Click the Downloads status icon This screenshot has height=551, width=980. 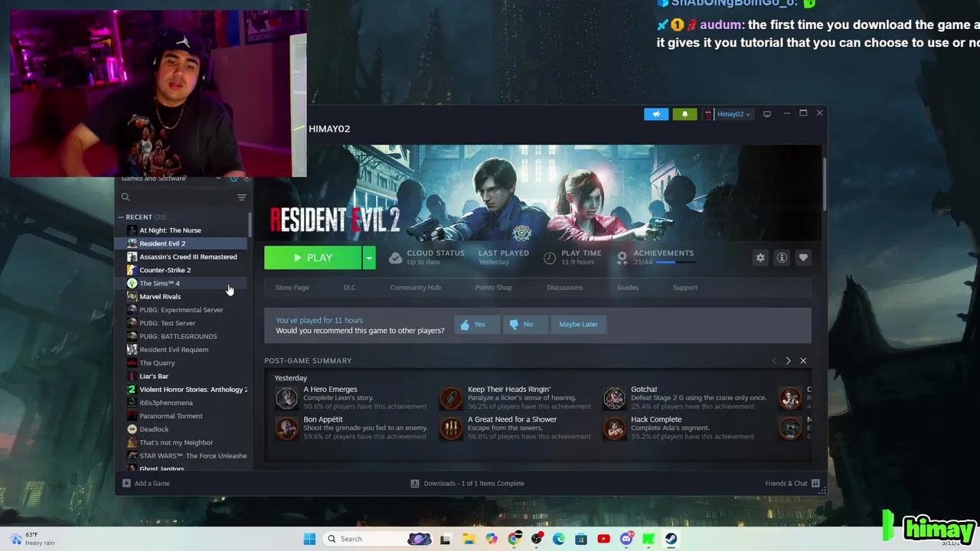pyautogui.click(x=415, y=484)
